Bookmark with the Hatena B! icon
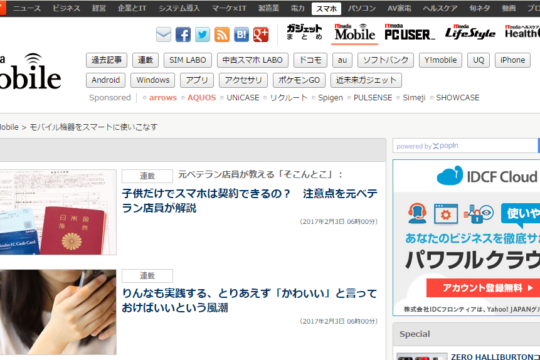The width and height of the screenshot is (540, 360). pos(241,35)
